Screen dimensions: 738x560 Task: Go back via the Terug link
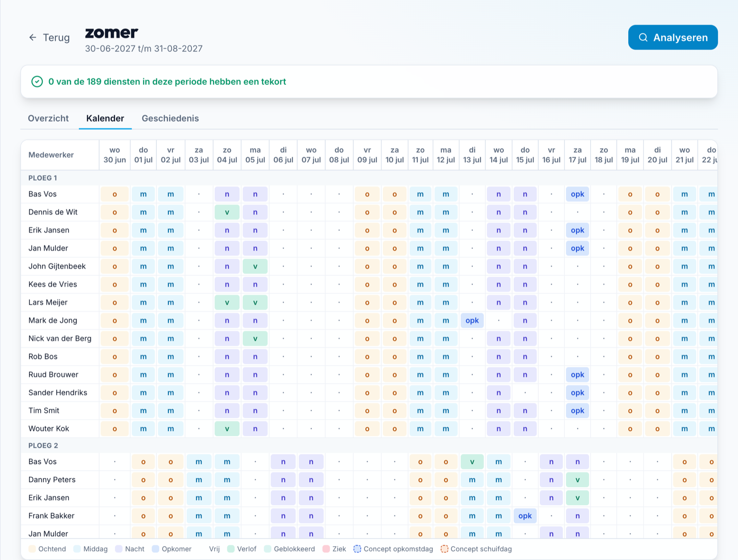[49, 37]
